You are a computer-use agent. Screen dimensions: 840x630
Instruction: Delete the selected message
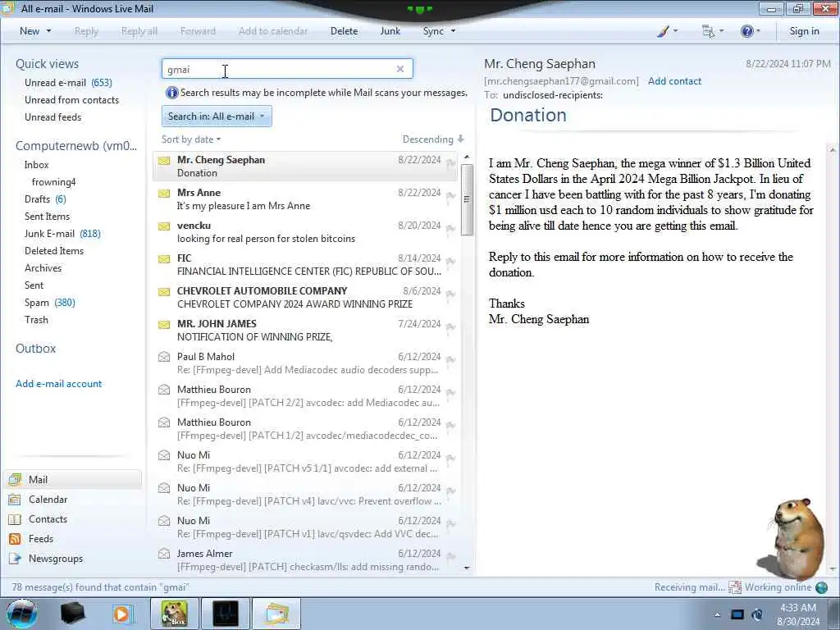coord(344,31)
